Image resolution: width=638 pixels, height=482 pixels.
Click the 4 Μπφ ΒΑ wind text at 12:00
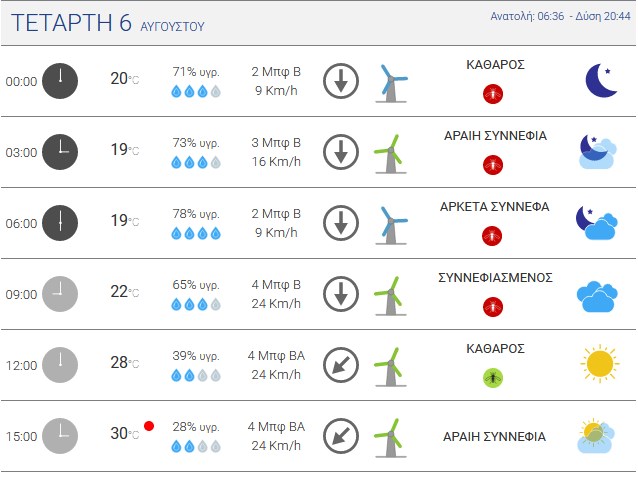[276, 356]
